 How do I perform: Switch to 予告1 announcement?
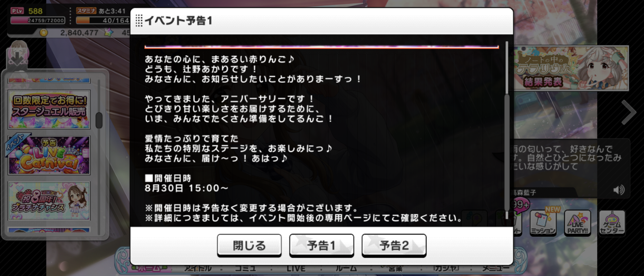[x=321, y=245]
